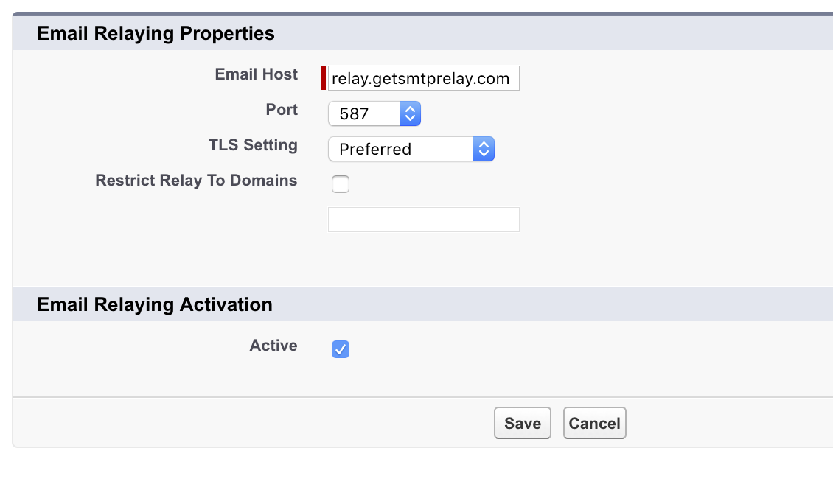
Task: Disable email relaying activation via Active checkbox
Action: click(x=340, y=349)
